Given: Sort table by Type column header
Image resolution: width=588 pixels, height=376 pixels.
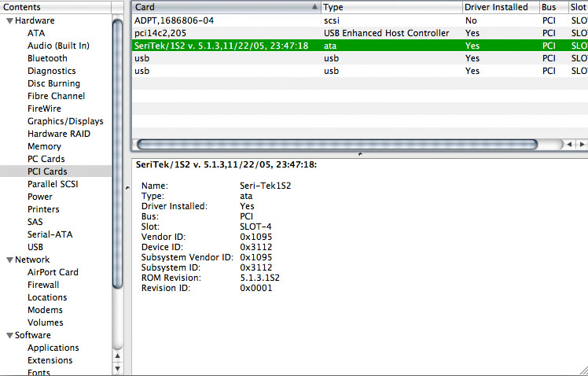Looking at the screenshot, I should 391,7.
